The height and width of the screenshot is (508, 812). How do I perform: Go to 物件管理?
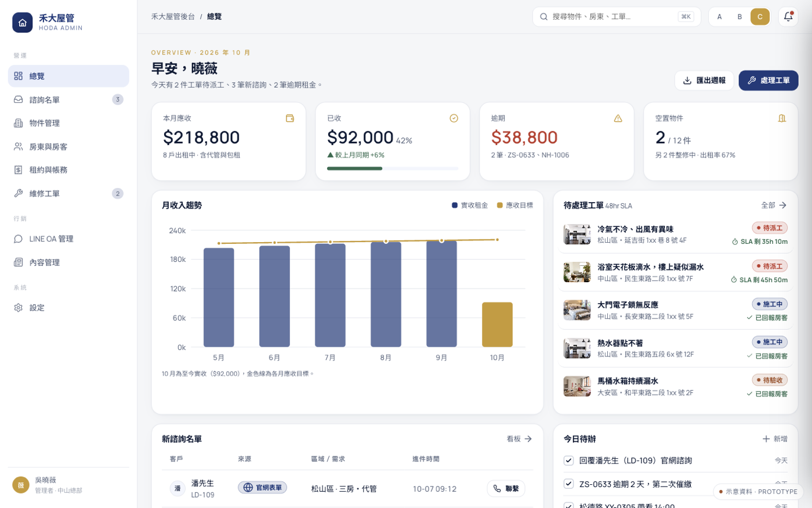click(68, 123)
